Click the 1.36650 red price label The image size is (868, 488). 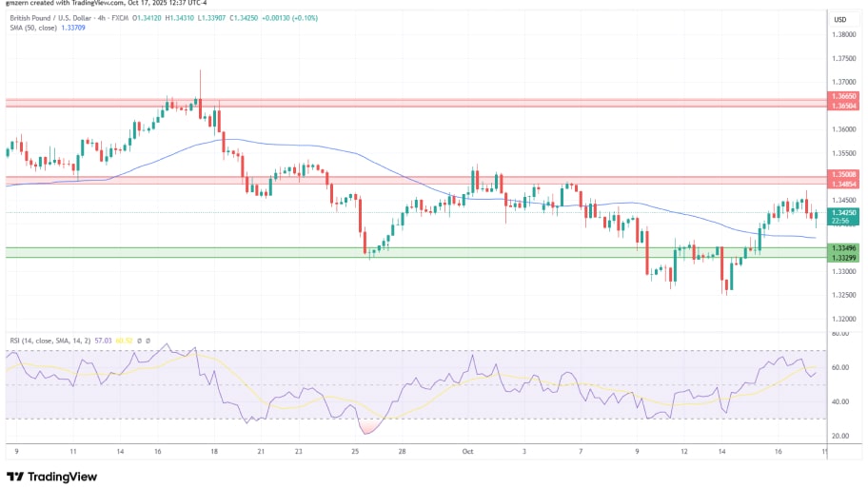point(844,96)
